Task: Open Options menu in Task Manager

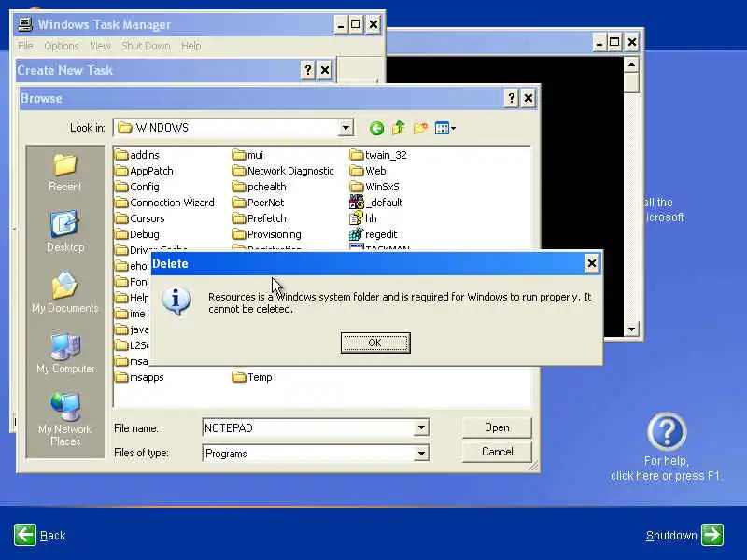Action: tap(61, 46)
